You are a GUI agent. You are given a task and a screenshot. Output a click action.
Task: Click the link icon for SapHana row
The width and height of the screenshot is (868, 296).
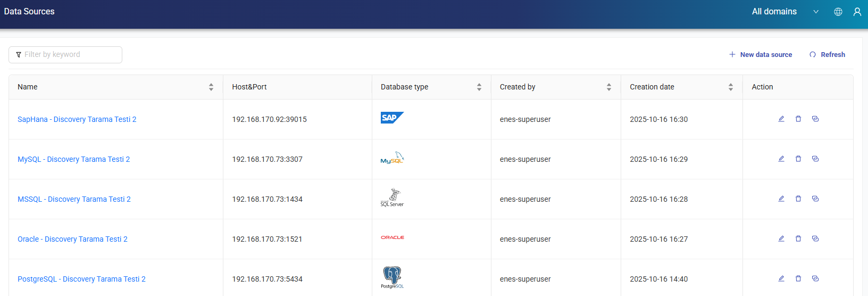tap(815, 119)
